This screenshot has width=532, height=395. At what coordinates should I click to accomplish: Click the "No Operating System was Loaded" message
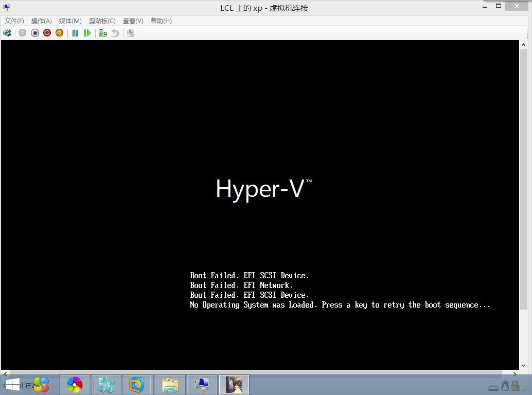(x=340, y=305)
